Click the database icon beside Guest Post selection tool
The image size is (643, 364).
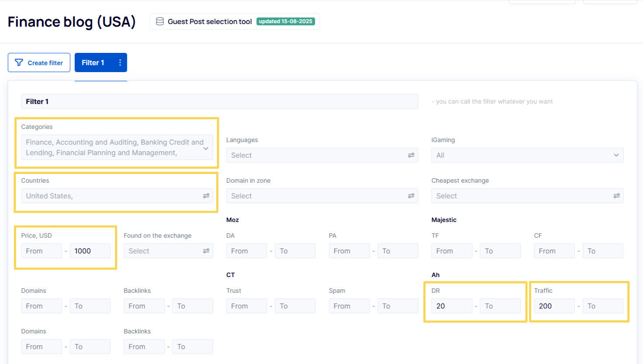coord(160,21)
